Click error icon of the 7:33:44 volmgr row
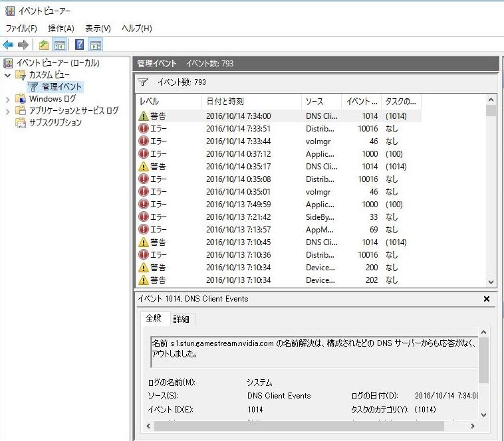This screenshot has height=441, width=504. tap(144, 141)
